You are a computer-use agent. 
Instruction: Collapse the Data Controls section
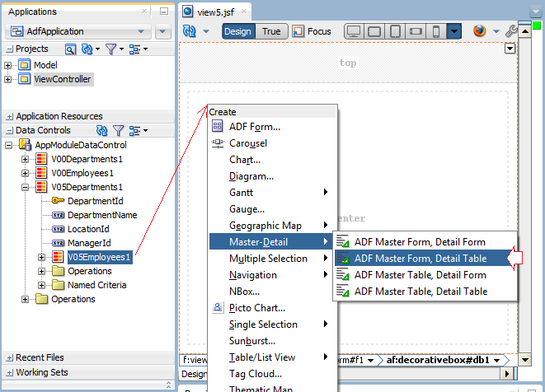coord(10,131)
